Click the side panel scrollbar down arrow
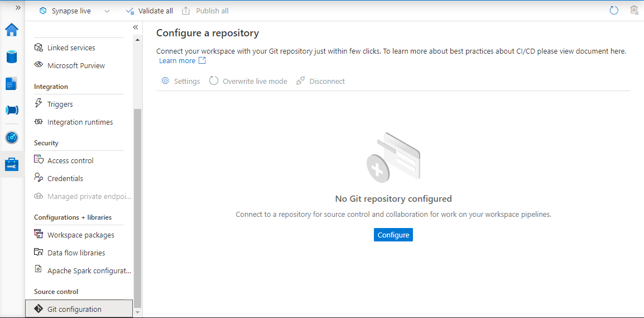644x318 pixels. (x=137, y=312)
